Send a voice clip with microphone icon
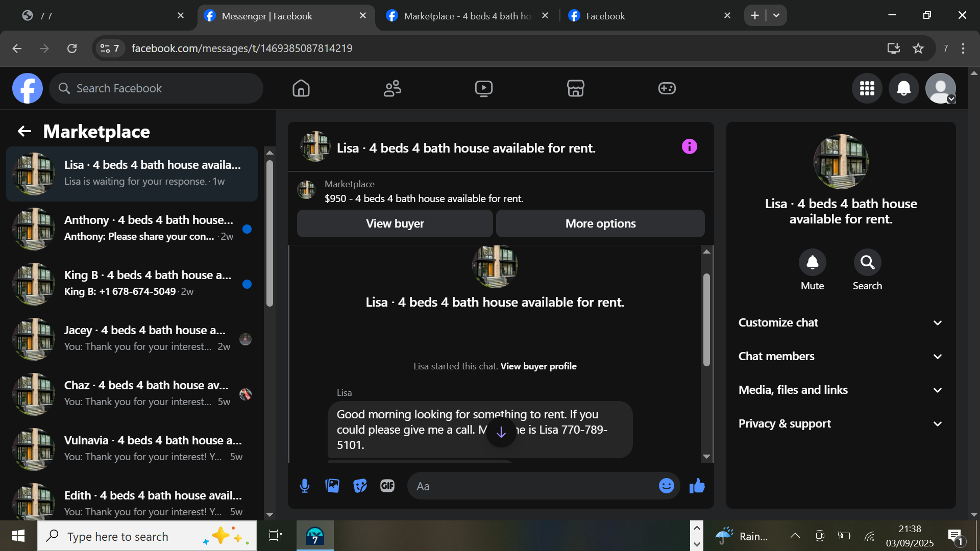The width and height of the screenshot is (980, 551). click(x=305, y=486)
